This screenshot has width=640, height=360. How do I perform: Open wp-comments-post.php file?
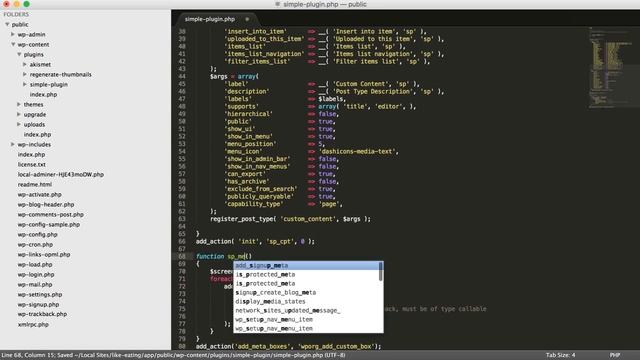[x=51, y=214]
